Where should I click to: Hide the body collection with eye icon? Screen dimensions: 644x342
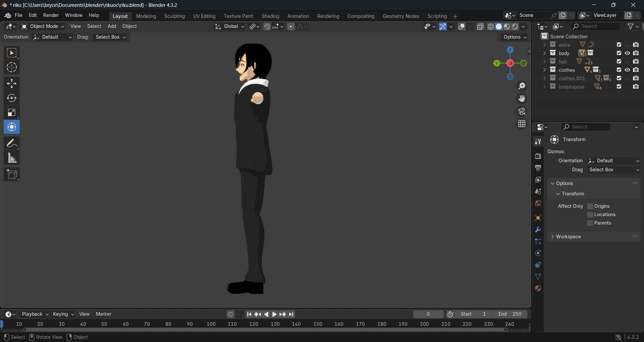point(627,54)
